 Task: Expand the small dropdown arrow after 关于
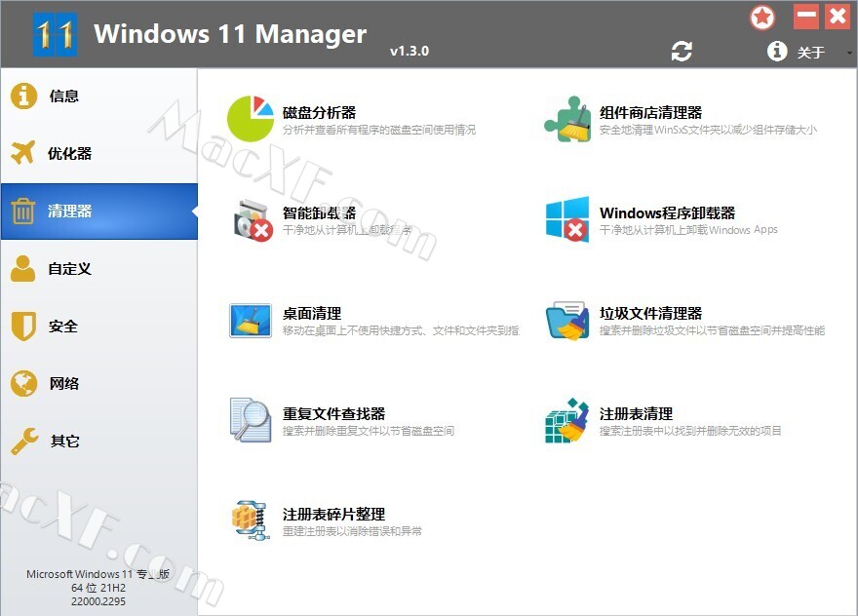point(848,53)
